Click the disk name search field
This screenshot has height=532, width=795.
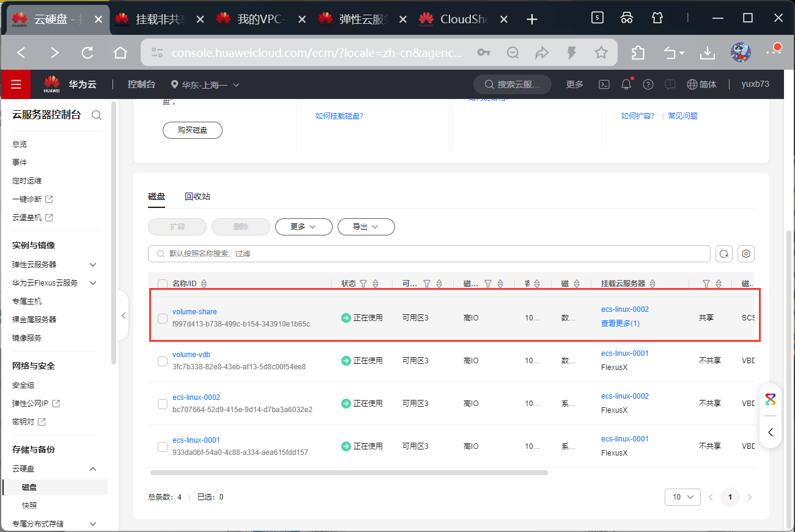tap(429, 254)
